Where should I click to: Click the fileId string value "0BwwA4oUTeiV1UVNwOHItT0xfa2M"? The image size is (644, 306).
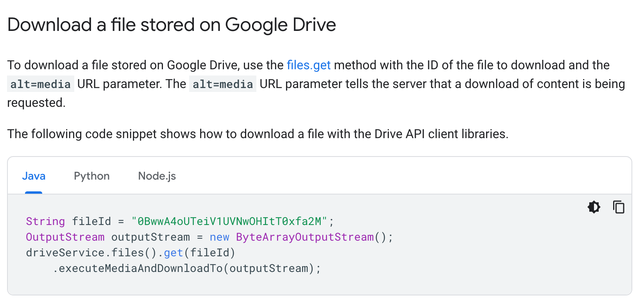[x=229, y=221]
